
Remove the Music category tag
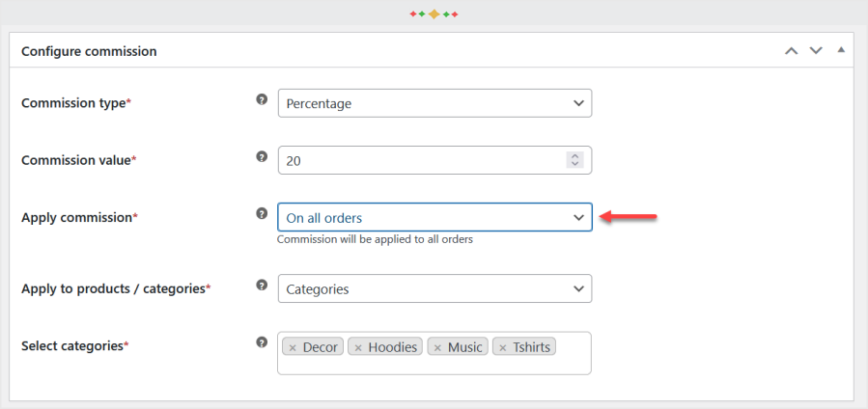click(x=437, y=347)
